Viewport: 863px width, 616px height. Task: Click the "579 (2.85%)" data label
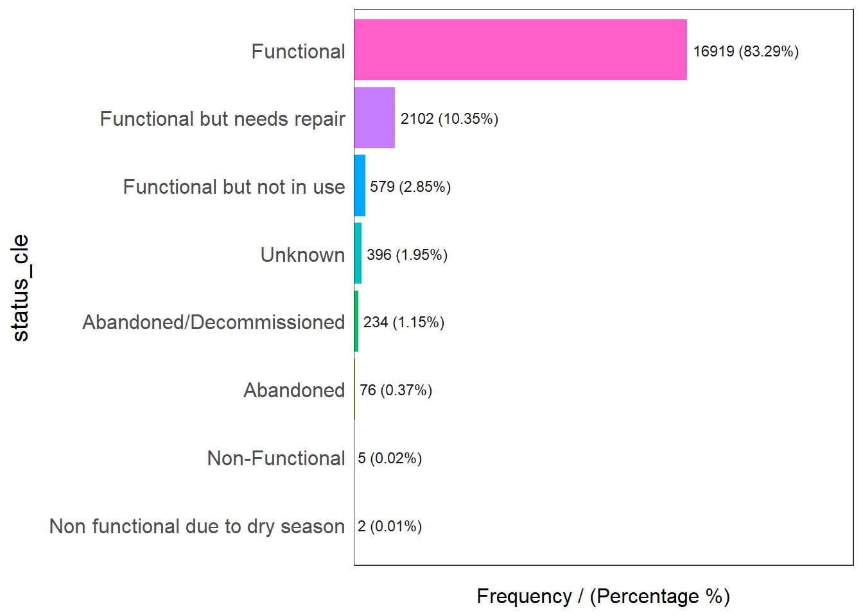pos(410,187)
